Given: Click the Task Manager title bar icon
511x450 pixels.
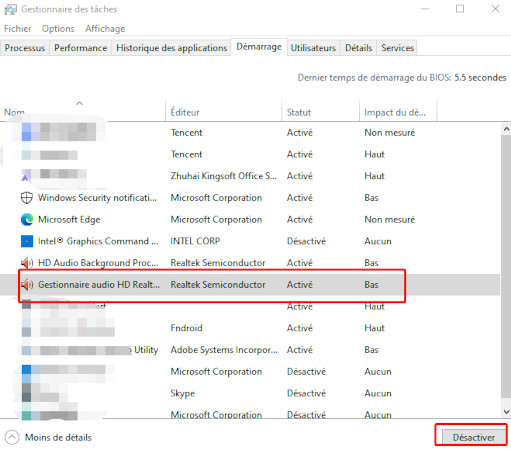Looking at the screenshot, I should (10, 9).
